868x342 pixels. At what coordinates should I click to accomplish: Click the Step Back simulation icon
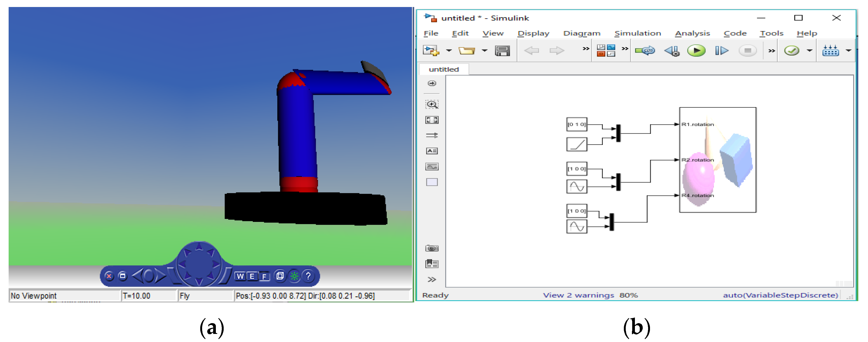pos(672,51)
